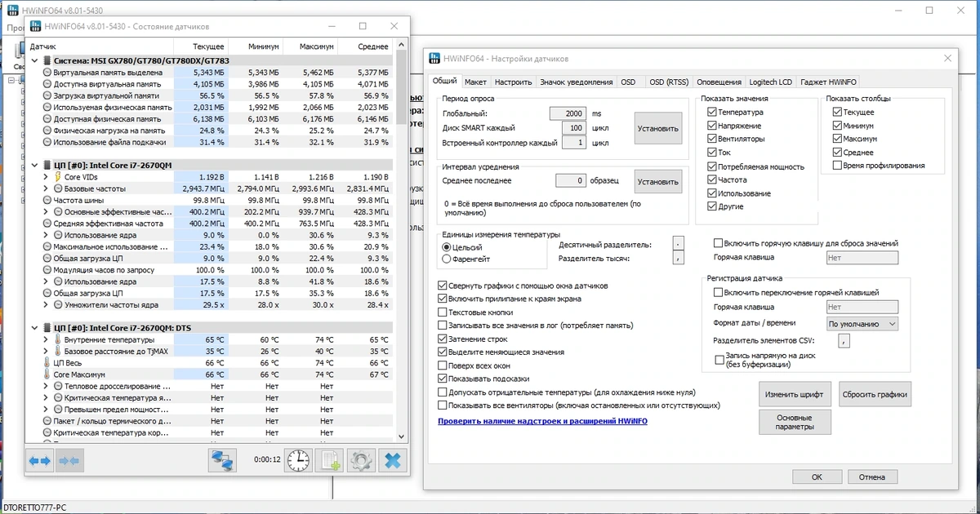The width and height of the screenshot is (980, 514).
Task: Expand the Базовое расстояние до TjMAX row
Action: (46, 351)
